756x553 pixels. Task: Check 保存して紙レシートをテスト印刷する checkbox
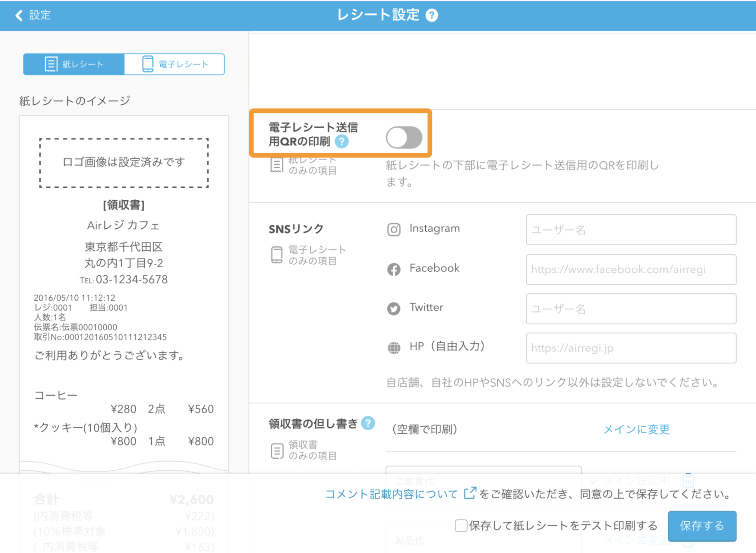tap(461, 525)
